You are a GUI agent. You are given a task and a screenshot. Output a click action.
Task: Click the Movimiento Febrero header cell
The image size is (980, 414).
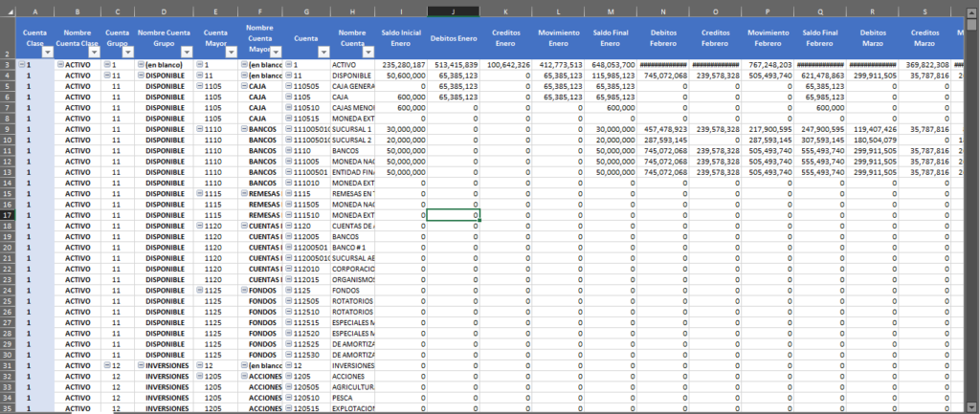tap(768, 38)
